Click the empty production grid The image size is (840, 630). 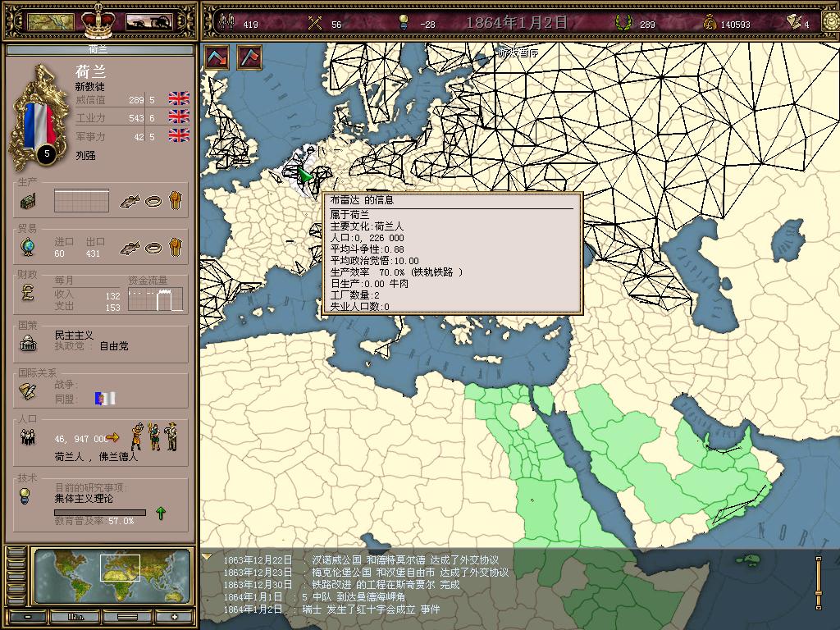click(x=81, y=201)
